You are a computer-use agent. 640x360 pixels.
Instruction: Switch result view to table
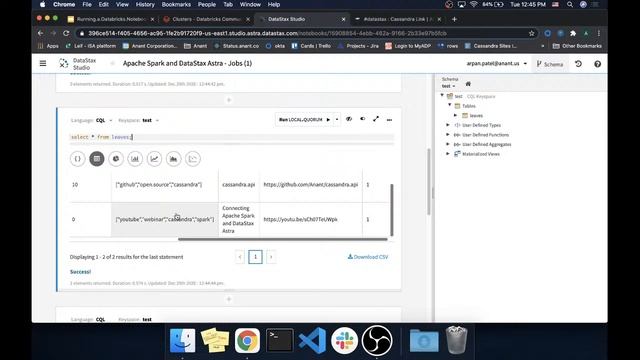pos(97,159)
